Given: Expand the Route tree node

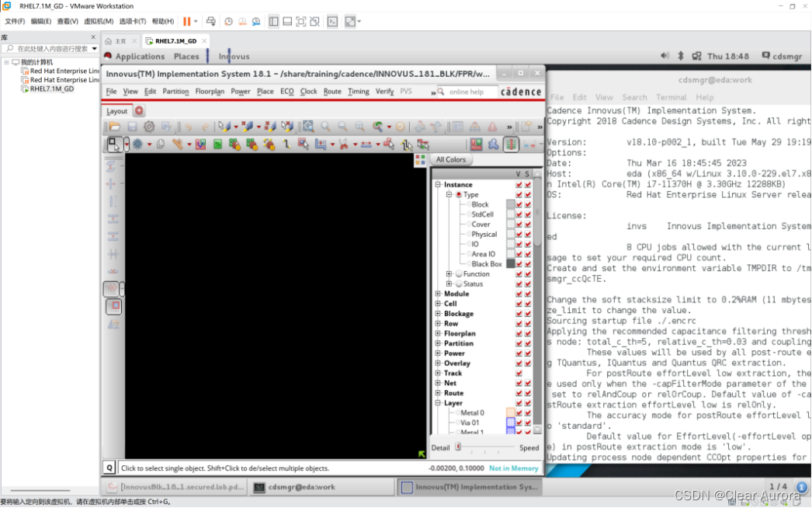Looking at the screenshot, I should 438,393.
